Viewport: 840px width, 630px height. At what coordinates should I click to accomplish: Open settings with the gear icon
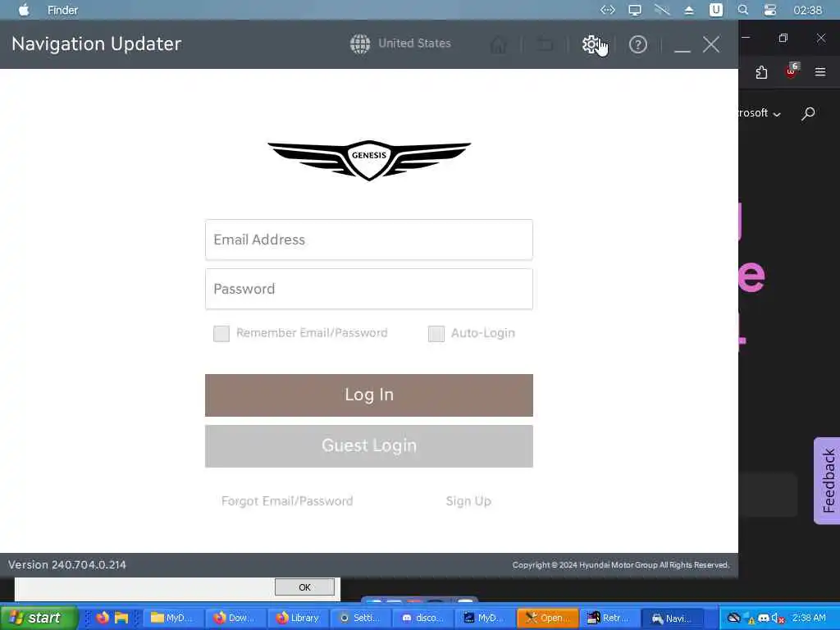point(591,44)
